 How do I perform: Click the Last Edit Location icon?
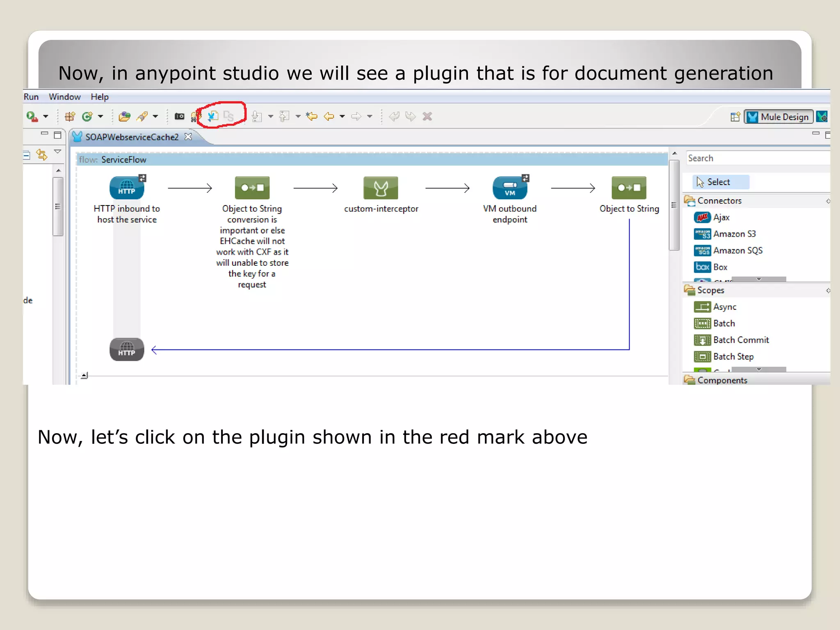(312, 116)
